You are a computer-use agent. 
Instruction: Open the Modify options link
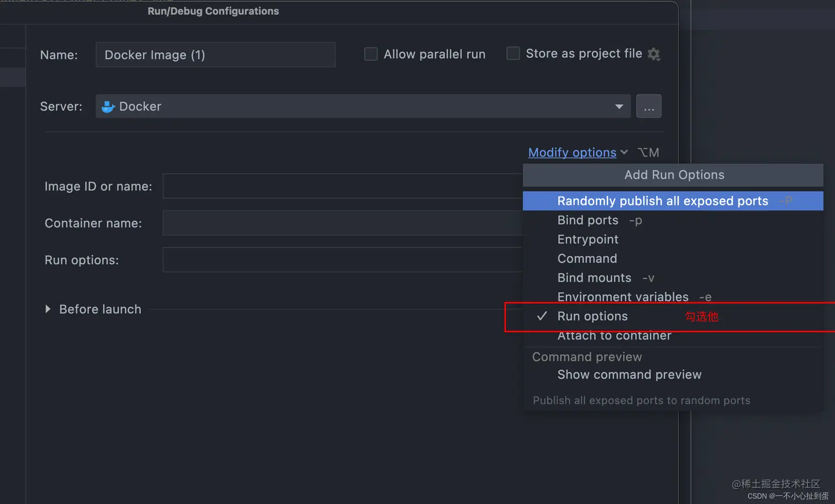572,152
